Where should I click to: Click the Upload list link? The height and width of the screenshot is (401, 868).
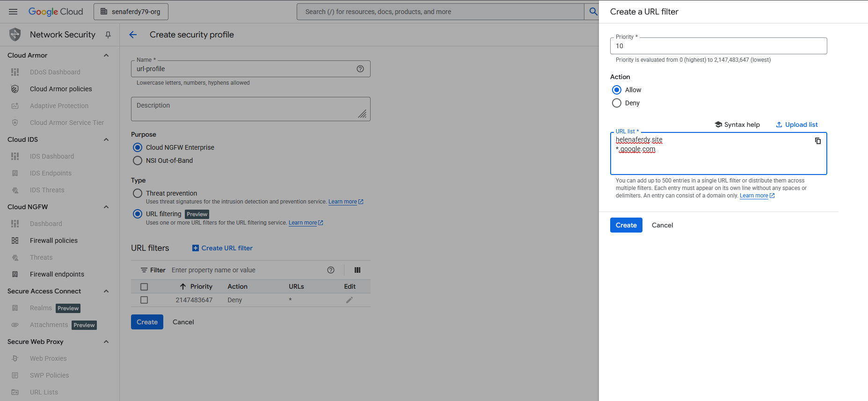point(796,124)
